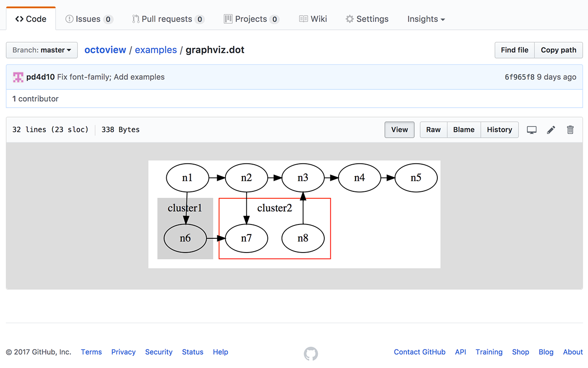588x368 pixels.
Task: Open the octoview repository link
Action: pos(105,50)
